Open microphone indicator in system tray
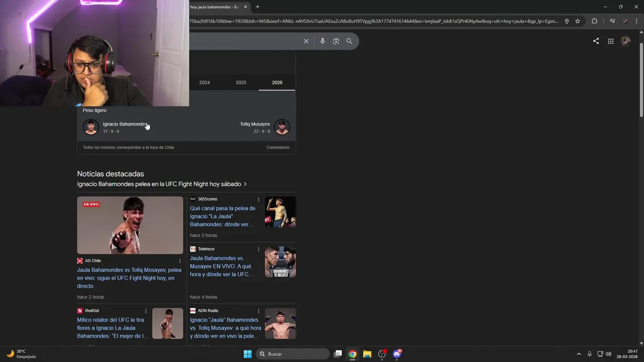The image size is (644, 362). [590, 354]
